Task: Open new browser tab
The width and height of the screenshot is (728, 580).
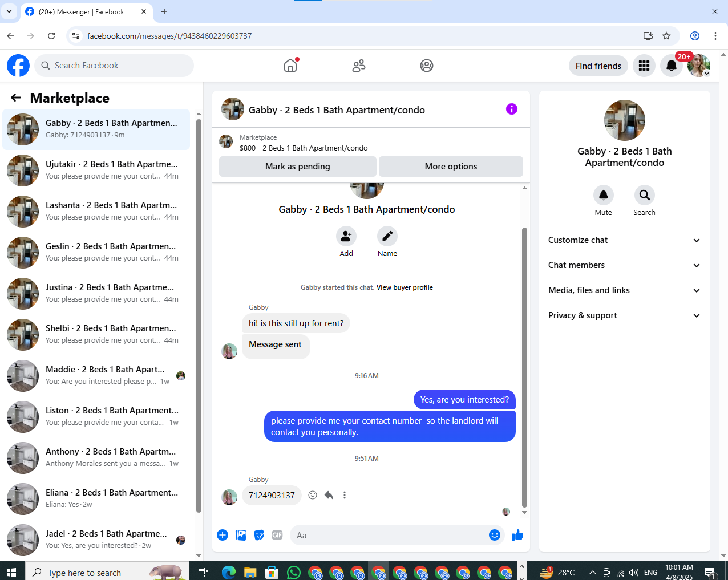Action: pyautogui.click(x=164, y=11)
